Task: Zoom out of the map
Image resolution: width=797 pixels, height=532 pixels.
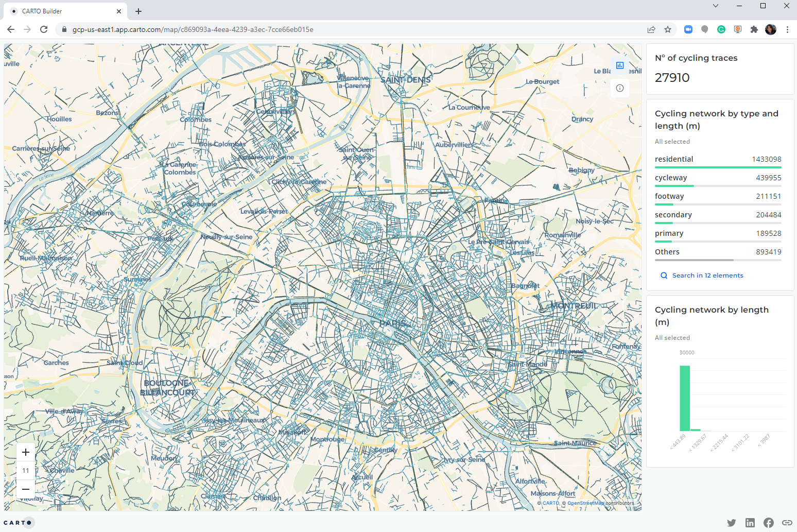Action: pyautogui.click(x=26, y=489)
